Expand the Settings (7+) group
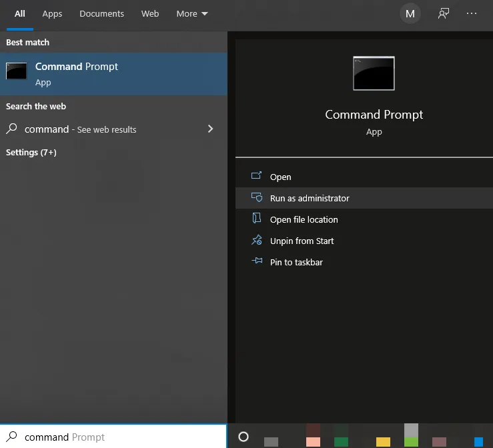Screen dimensions: 493x448 click(31, 153)
